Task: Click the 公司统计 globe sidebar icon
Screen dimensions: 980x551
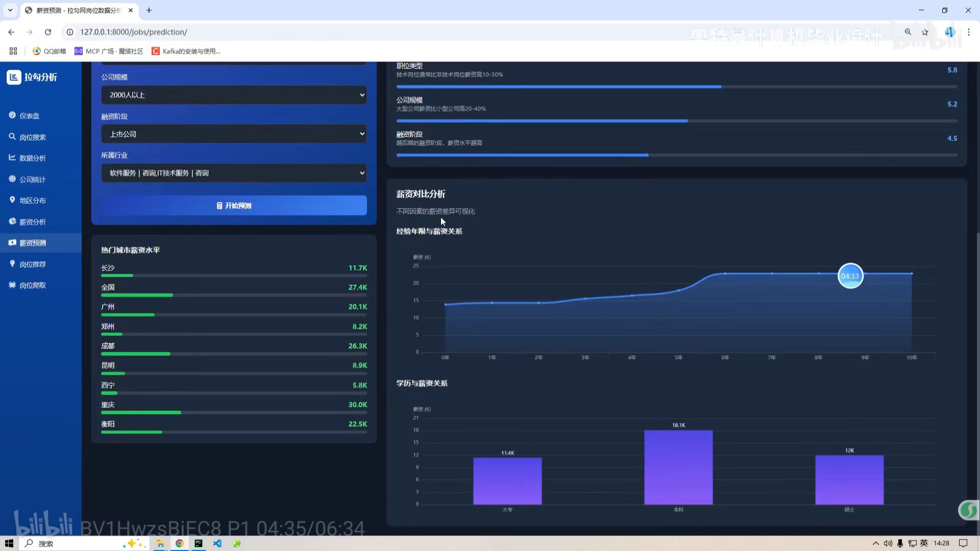Action: click(12, 179)
